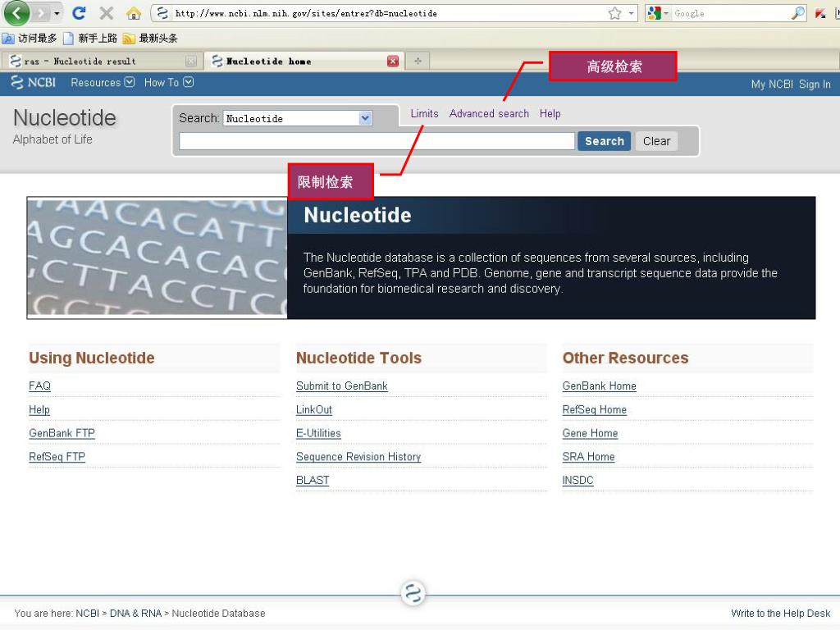Open the Gene Home link
Image resolution: width=840 pixels, height=630 pixels.
(590, 433)
